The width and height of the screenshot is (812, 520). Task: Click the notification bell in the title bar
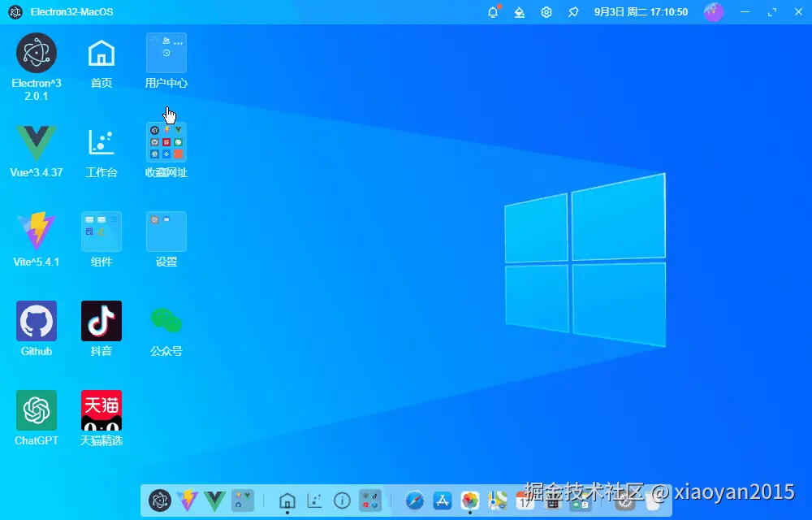(494, 12)
